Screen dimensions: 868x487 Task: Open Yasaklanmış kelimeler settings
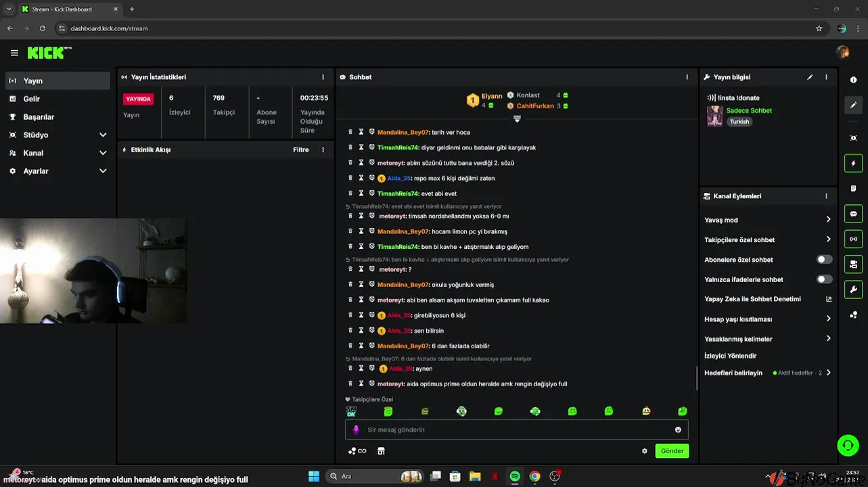click(x=767, y=339)
